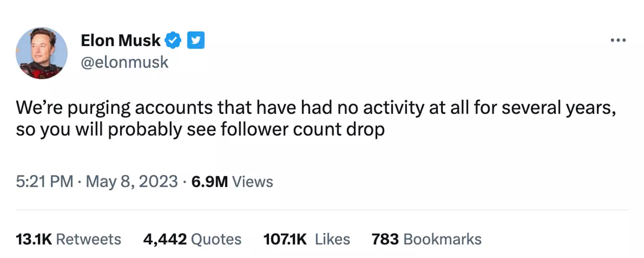The image size is (644, 258).
Task: Click the 6.9M view count number
Action: point(209,181)
